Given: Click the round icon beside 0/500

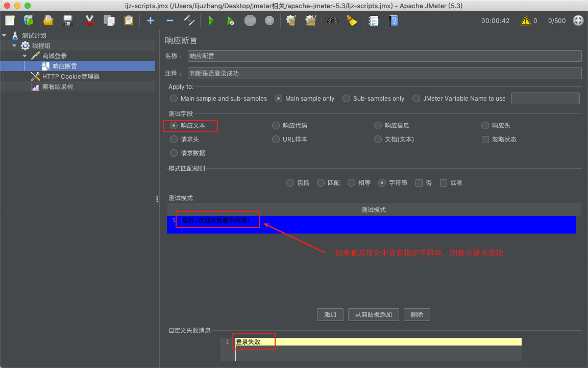Looking at the screenshot, I should click(x=578, y=20).
